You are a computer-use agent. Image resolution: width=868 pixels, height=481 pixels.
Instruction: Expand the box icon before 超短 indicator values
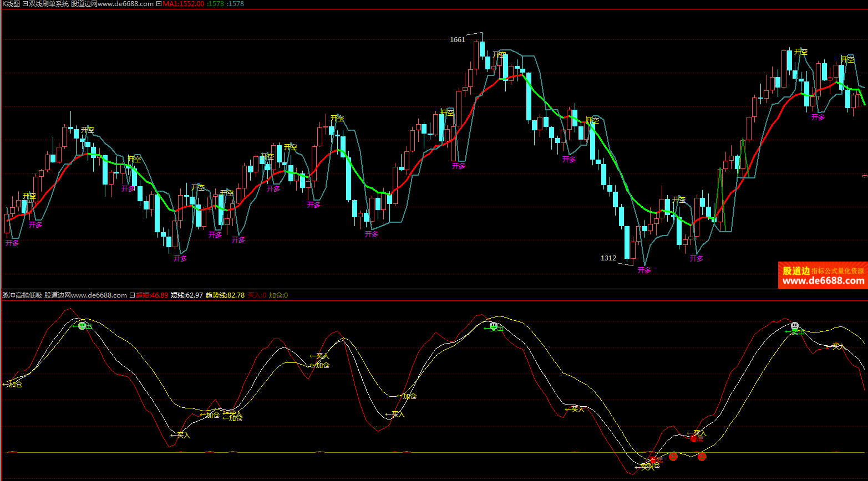(133, 295)
